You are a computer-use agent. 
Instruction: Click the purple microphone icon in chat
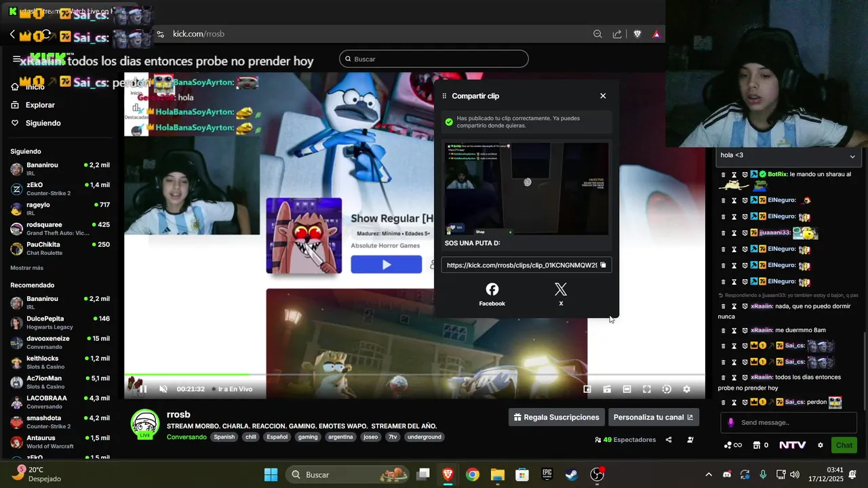(730, 422)
